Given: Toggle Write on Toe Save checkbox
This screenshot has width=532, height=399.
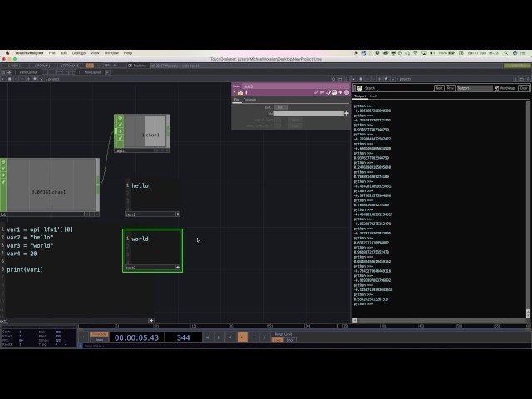Looking at the screenshot, I should pyautogui.click(x=277, y=126).
